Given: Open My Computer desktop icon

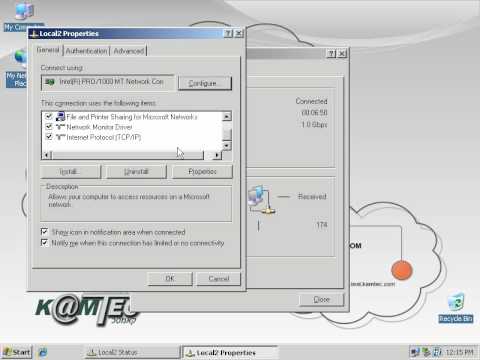Looking at the screenshot, I should point(23,16).
